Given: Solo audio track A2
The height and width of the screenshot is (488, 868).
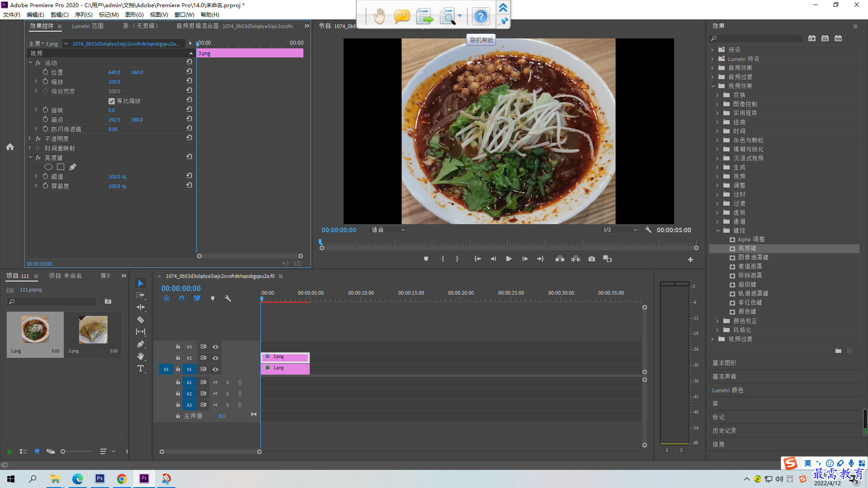Looking at the screenshot, I should pyautogui.click(x=227, y=394).
